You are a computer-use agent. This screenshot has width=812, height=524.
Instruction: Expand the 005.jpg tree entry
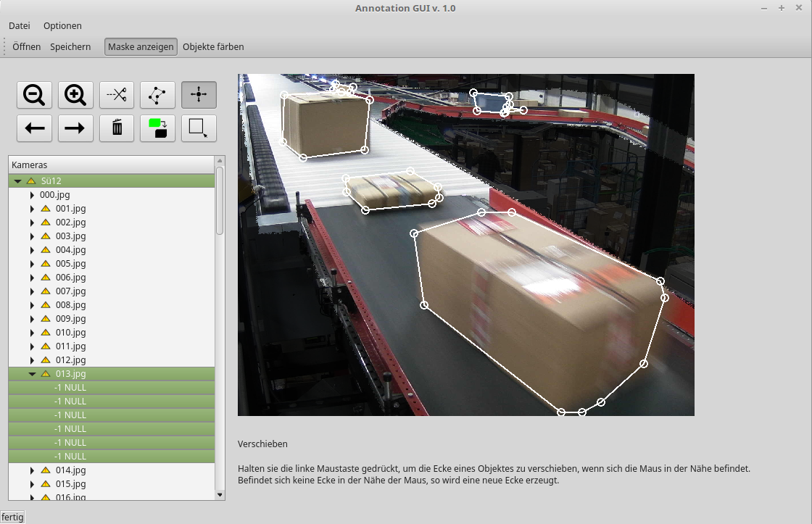pos(32,264)
